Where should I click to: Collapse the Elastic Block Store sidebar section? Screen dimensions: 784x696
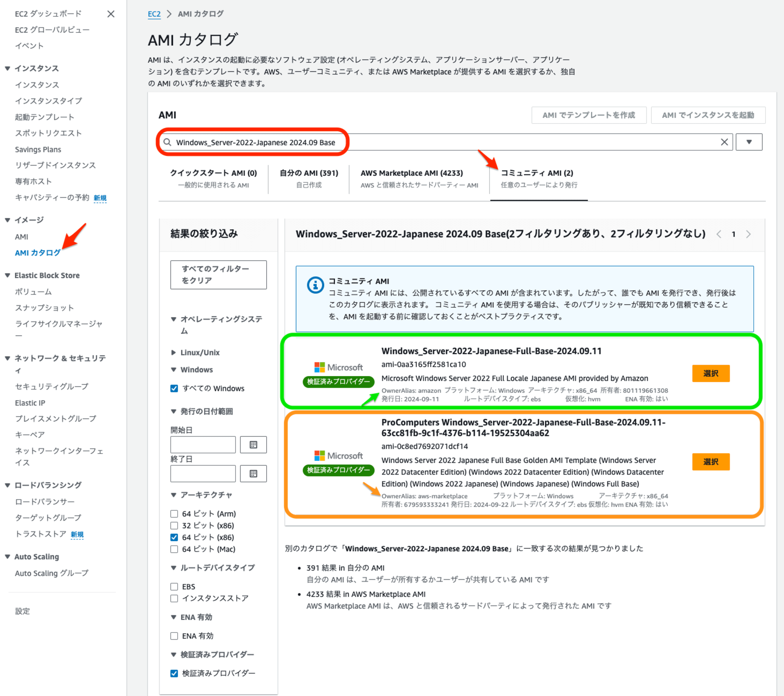click(7, 275)
